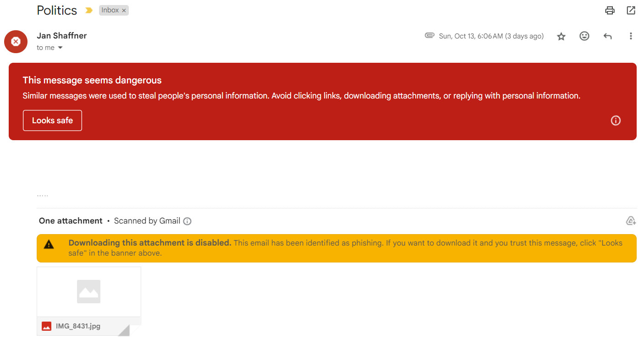The height and width of the screenshot is (339, 644).
Task: Open the More options three-dot menu
Action: [631, 36]
